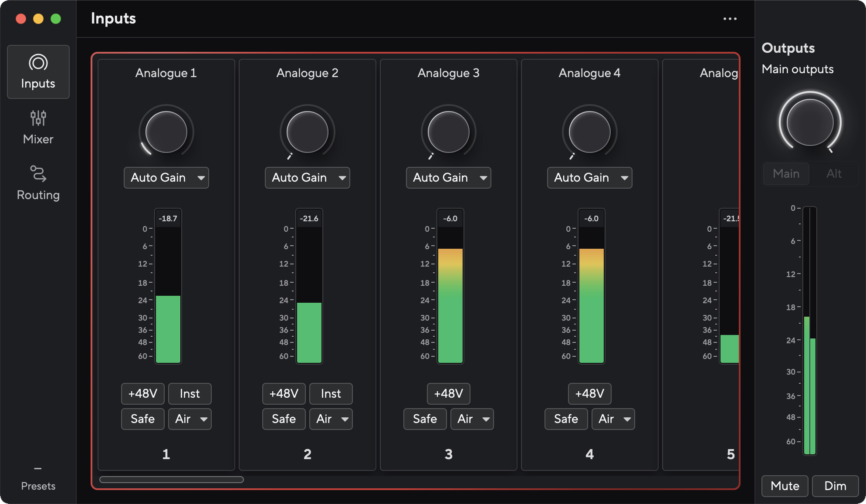The width and height of the screenshot is (866, 504).
Task: Enable Inst mode on Analogue 2
Action: point(331,394)
